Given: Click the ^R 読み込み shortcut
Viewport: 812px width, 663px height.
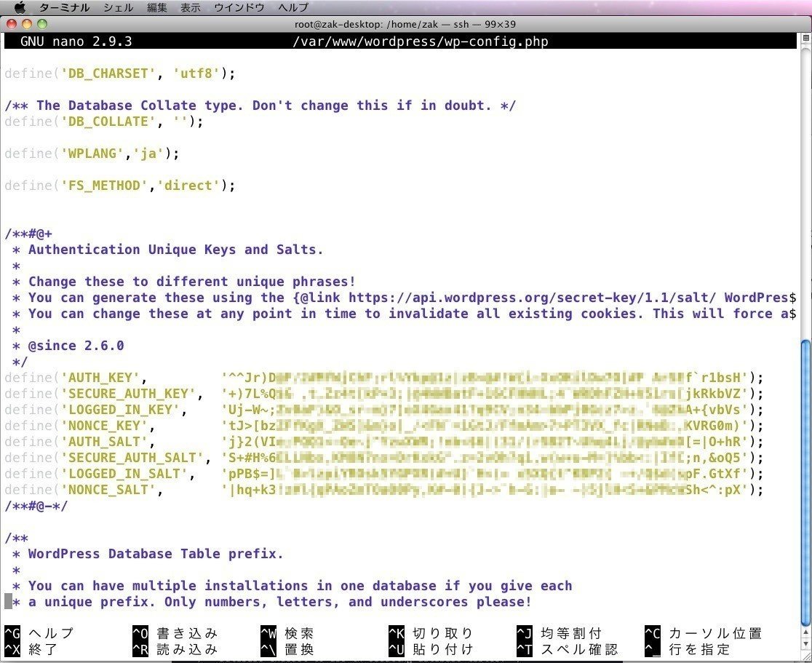Looking at the screenshot, I should coord(175,649).
